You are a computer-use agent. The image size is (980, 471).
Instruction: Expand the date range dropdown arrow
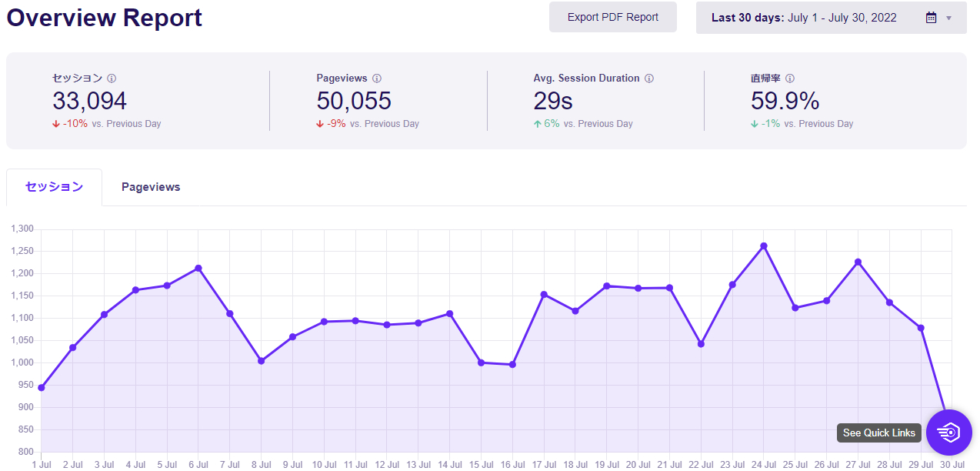(948, 18)
